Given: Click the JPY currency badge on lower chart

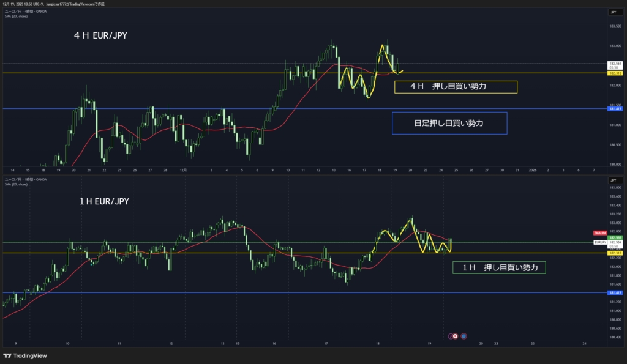Looking at the screenshot, I should [x=612, y=180].
